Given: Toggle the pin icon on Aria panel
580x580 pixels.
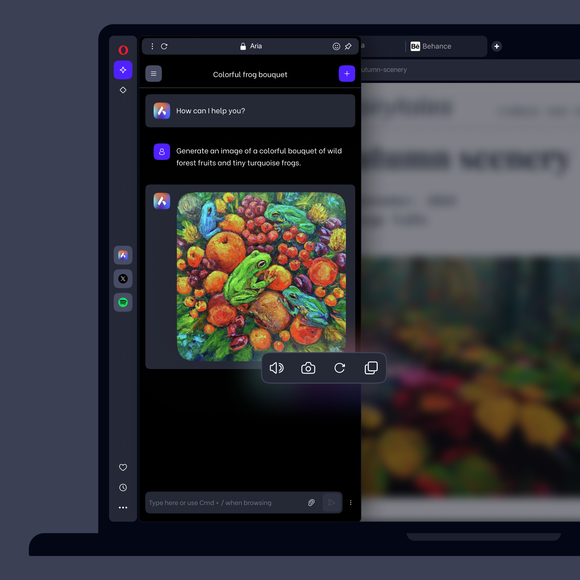Looking at the screenshot, I should [348, 46].
